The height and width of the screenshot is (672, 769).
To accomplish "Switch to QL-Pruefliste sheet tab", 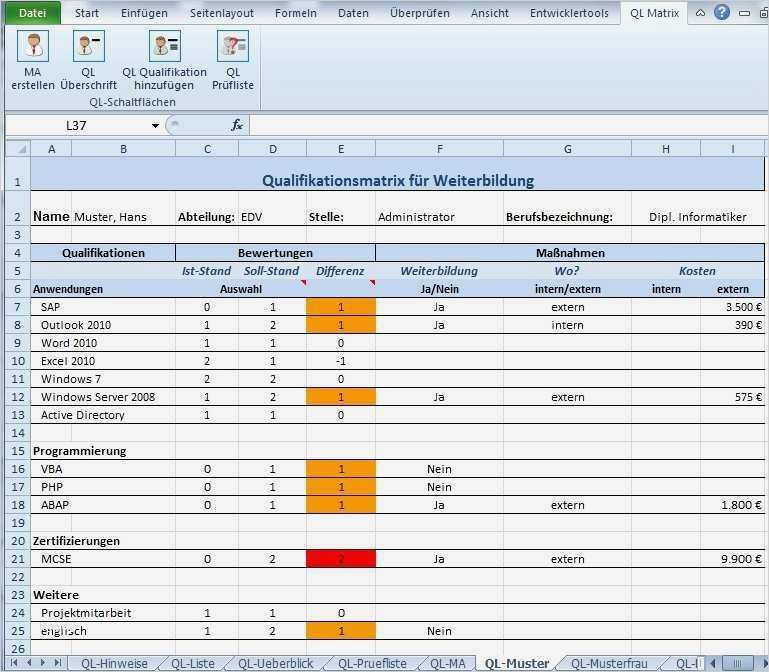I will click(x=372, y=664).
